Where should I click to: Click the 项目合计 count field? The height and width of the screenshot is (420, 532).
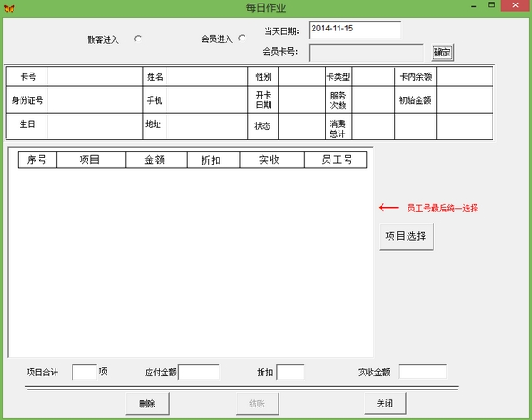coord(84,373)
